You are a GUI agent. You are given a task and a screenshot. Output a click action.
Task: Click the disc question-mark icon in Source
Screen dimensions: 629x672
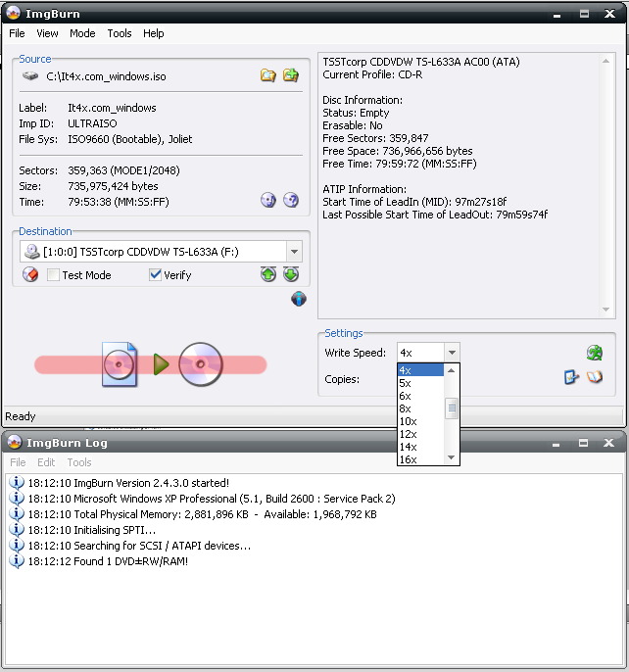291,200
